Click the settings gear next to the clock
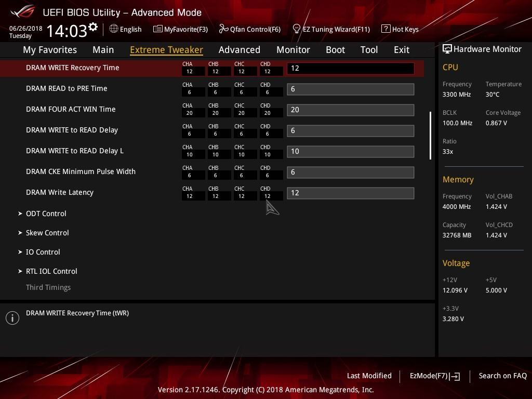 click(x=92, y=27)
